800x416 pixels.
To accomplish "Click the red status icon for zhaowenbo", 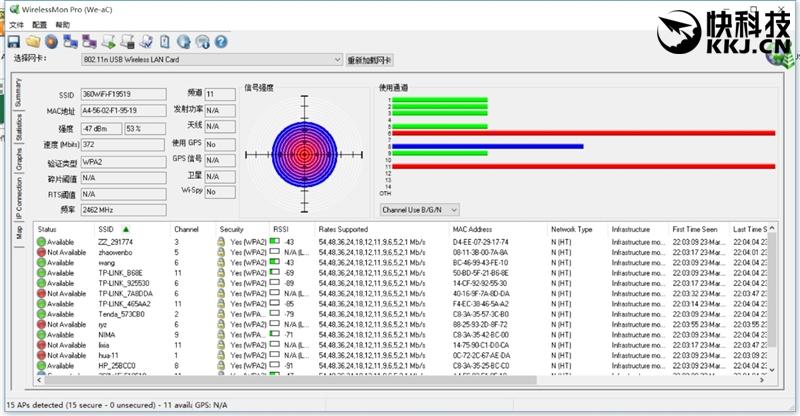I will (x=41, y=252).
